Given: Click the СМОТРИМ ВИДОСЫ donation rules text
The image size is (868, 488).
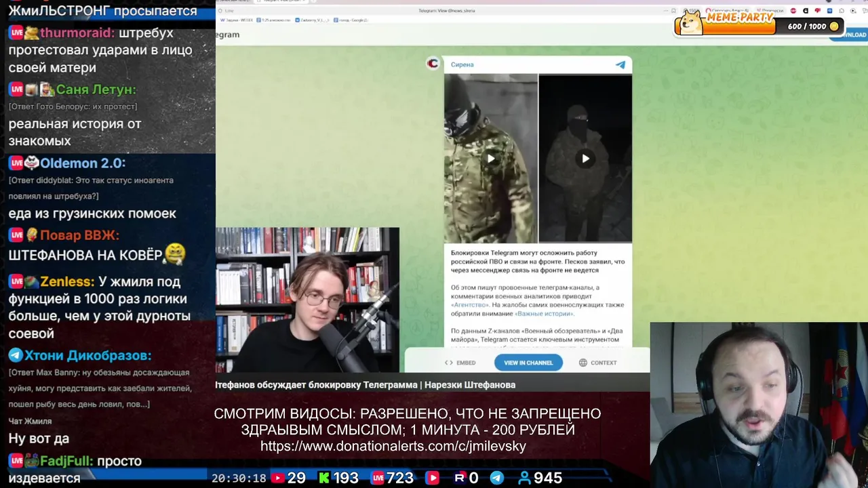Looking at the screenshot, I should [408, 422].
